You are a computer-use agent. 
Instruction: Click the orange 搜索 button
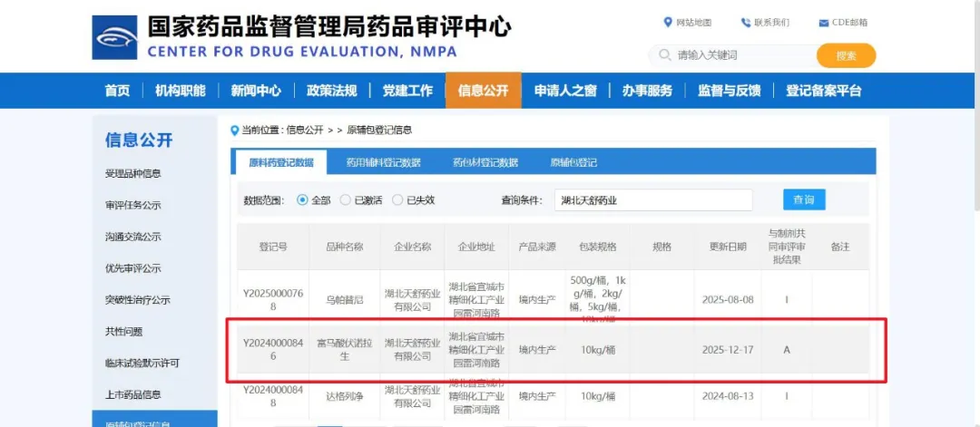click(x=846, y=55)
